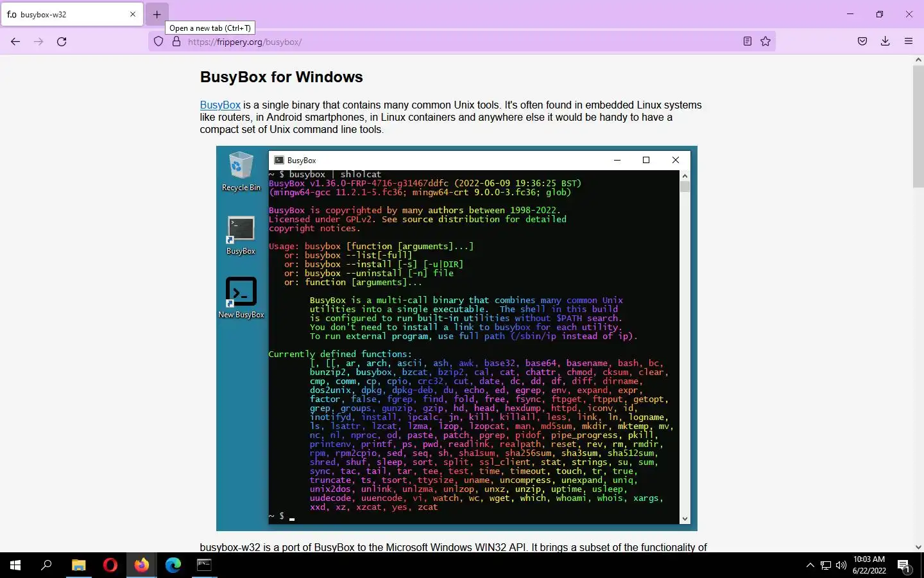This screenshot has width=924, height=578.
Task: Click the page scrollbar up arrow
Action: [x=918, y=60]
